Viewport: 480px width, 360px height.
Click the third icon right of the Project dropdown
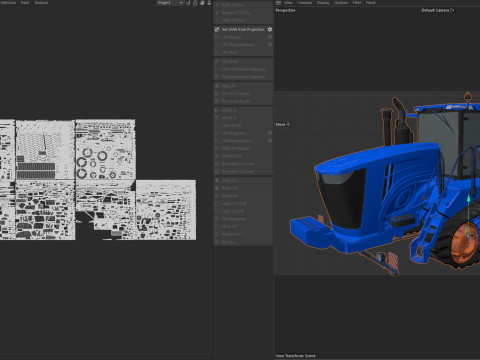click(x=202, y=3)
